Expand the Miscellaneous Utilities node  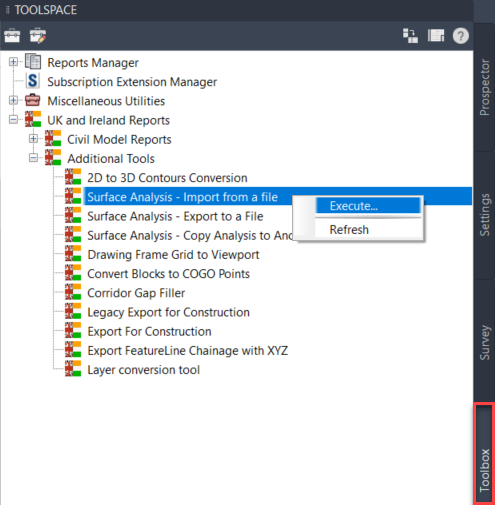tap(13, 100)
